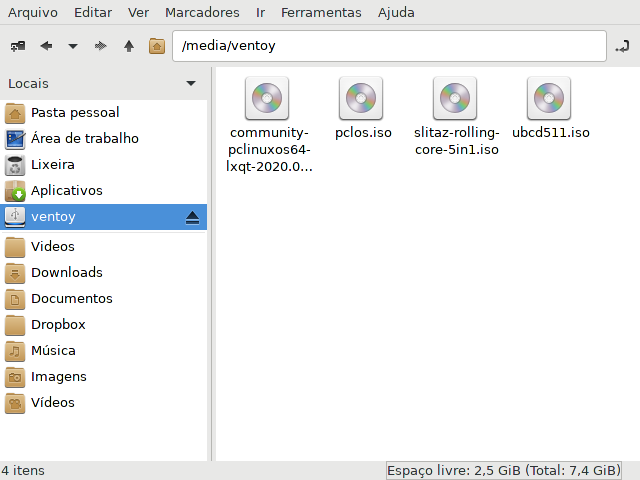Select the ubcd511.iso disc icon

(x=549, y=98)
